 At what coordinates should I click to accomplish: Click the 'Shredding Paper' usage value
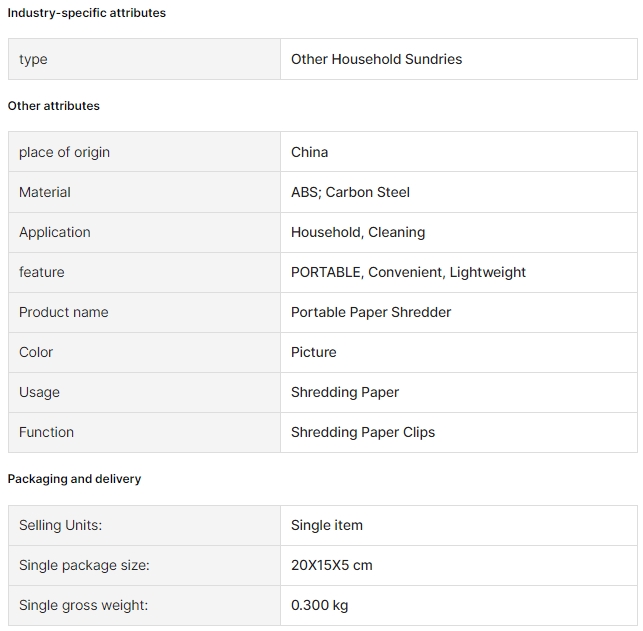[x=344, y=392]
